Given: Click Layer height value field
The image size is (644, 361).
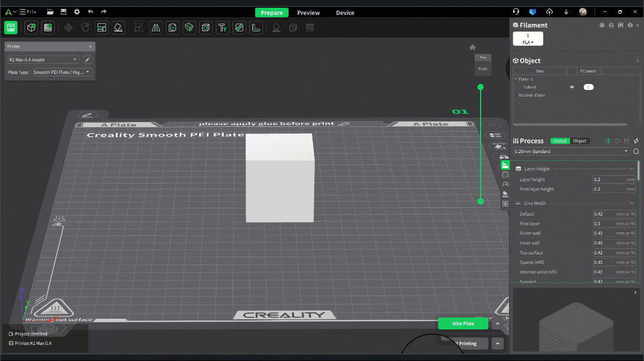Looking at the screenshot, I should click(x=614, y=179).
